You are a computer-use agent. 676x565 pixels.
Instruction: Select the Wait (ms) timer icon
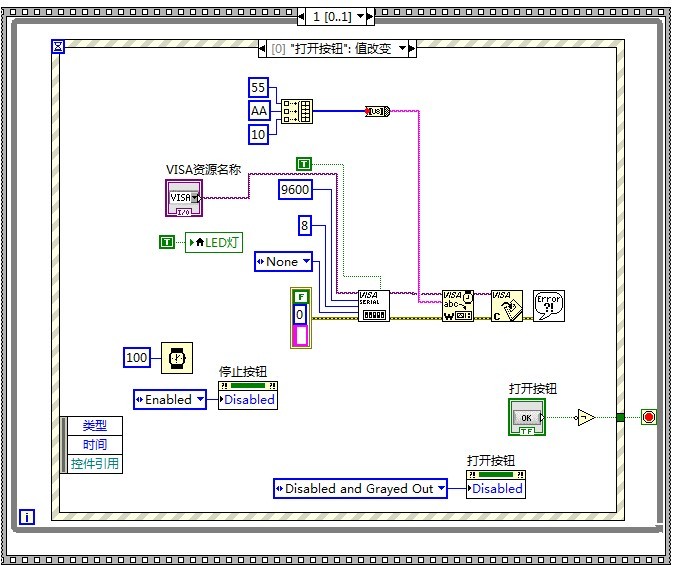(x=177, y=357)
